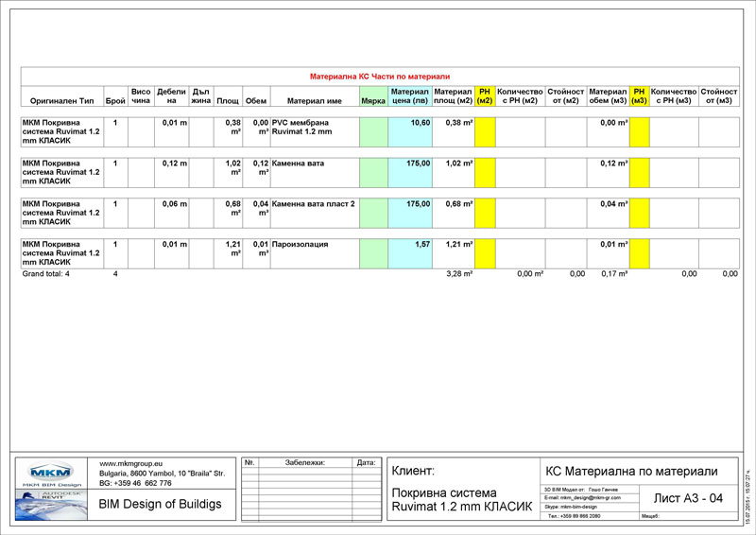This screenshot has height=535, width=756.
Task: Select the Пароизолация material name cell
Action: coord(315,253)
